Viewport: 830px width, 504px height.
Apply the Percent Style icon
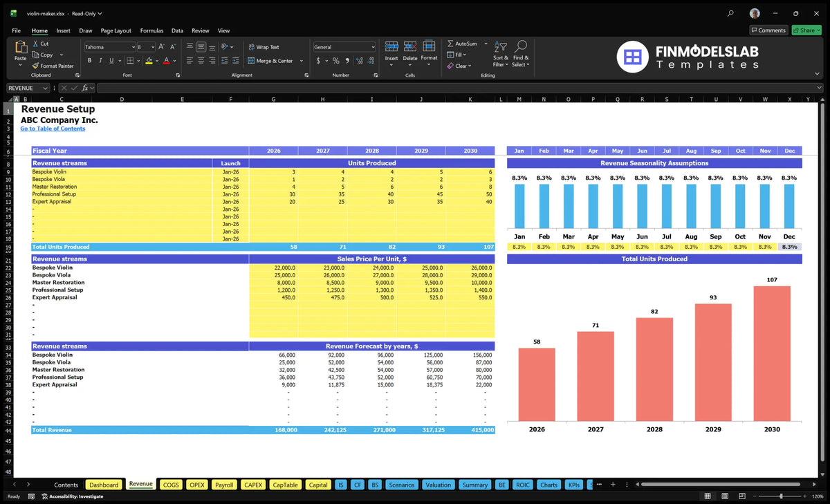coord(336,61)
